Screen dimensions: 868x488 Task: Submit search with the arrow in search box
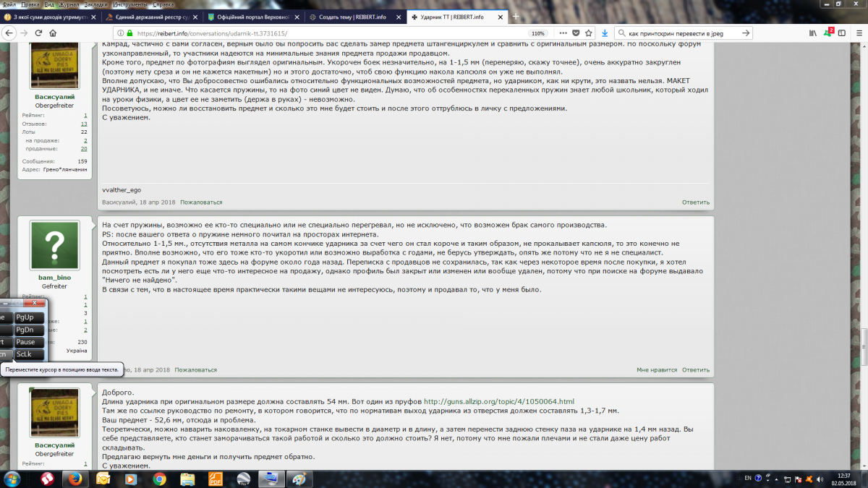click(x=746, y=33)
